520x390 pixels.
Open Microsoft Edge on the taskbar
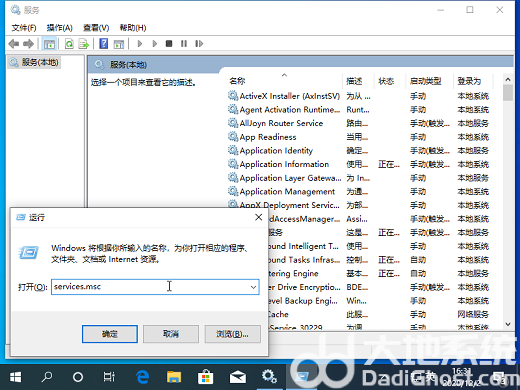pyautogui.click(x=142, y=377)
